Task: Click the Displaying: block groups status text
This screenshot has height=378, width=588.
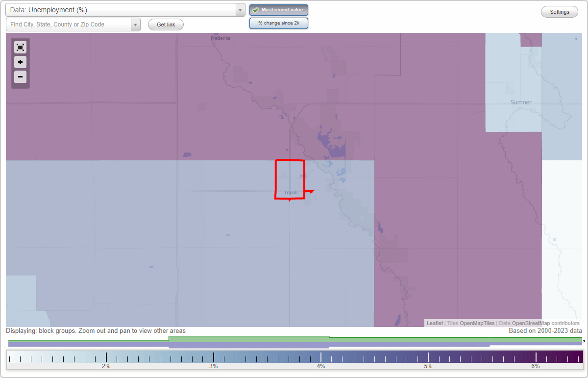Action: [x=96, y=331]
